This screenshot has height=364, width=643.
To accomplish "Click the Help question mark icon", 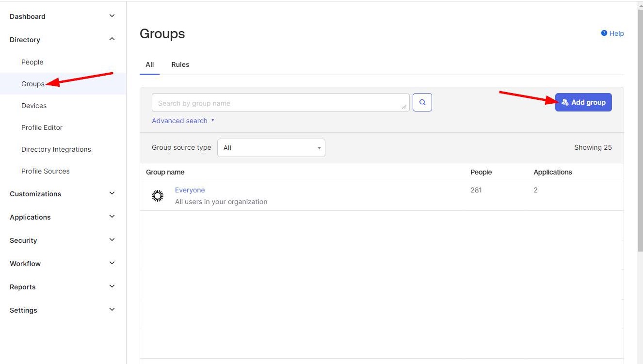I will point(604,33).
